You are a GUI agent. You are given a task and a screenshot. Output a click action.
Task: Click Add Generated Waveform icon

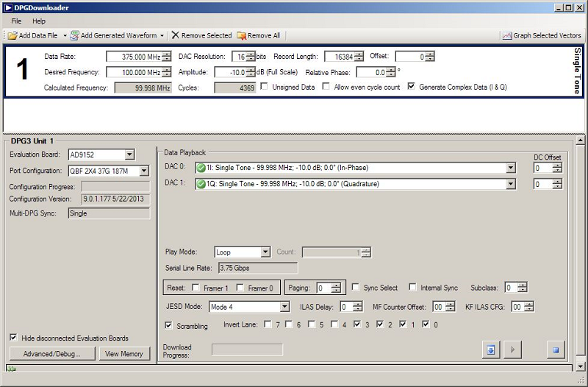pos(74,35)
